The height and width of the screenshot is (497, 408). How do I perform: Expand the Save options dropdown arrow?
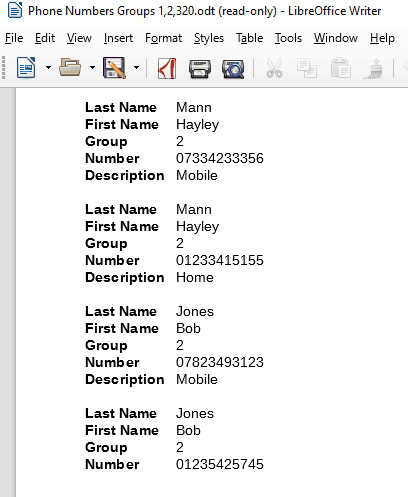136,68
